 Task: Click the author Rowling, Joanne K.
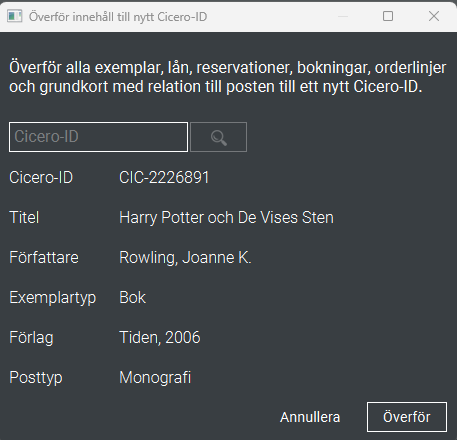pyautogui.click(x=185, y=258)
